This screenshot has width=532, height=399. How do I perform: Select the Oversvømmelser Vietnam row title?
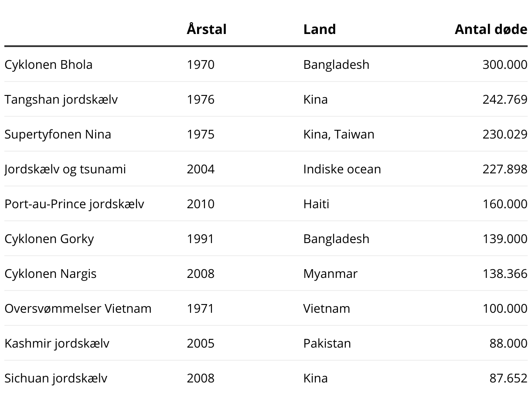point(78,308)
